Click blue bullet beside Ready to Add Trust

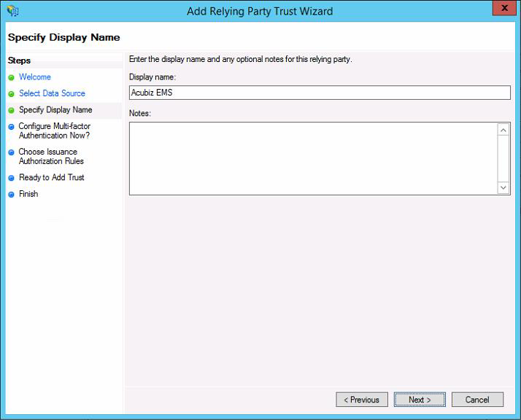click(x=11, y=178)
